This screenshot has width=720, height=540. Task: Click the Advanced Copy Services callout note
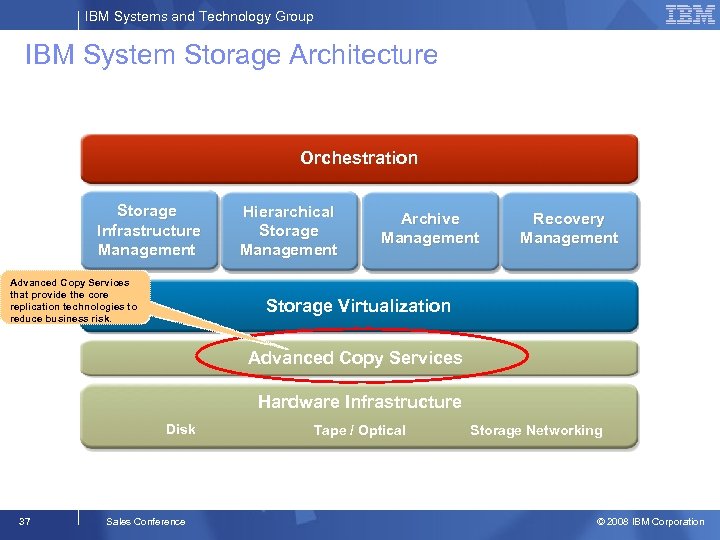[75, 298]
